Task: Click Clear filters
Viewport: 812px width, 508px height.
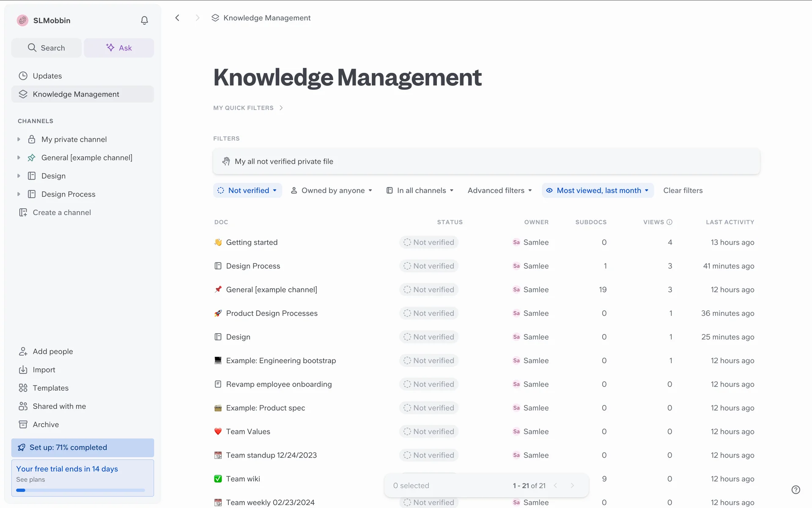Action: click(683, 190)
